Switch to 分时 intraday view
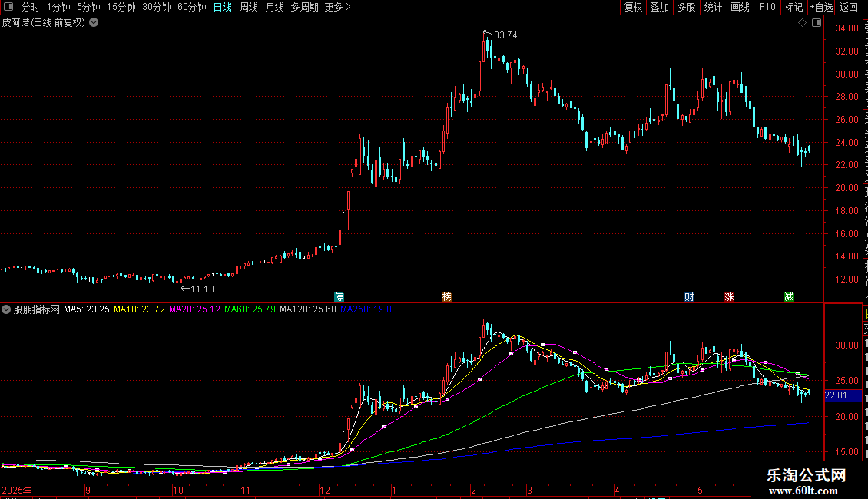 pyautogui.click(x=31, y=7)
